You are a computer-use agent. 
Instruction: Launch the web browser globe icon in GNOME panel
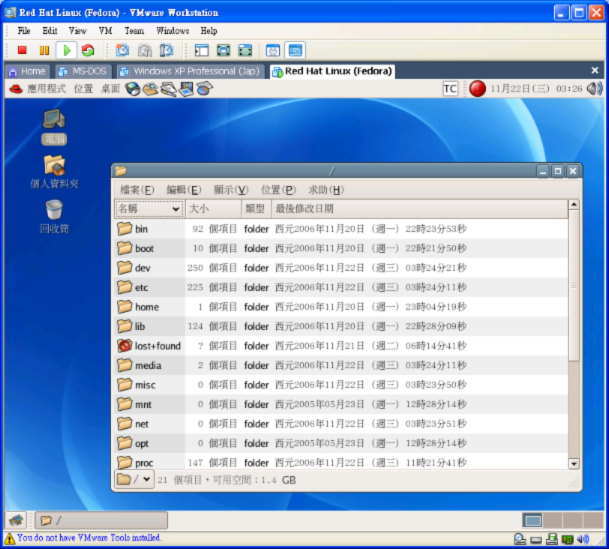[132, 89]
